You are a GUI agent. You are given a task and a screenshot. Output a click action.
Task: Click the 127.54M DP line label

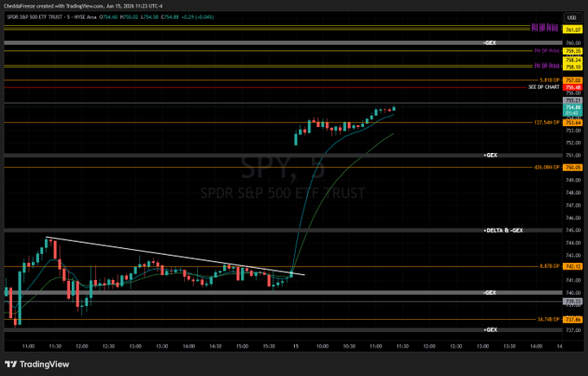click(546, 123)
